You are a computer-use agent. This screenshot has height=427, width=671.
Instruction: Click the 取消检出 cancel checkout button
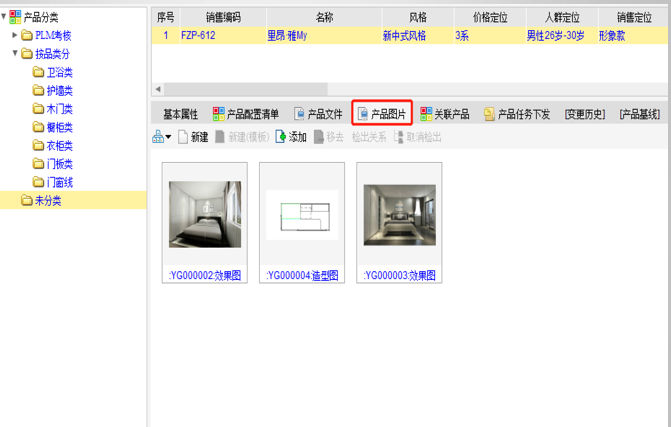[x=418, y=137]
